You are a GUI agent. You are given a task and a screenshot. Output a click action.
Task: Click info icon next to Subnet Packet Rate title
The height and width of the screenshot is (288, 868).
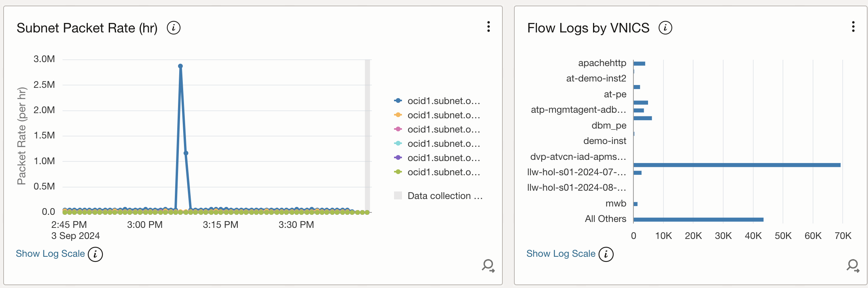coord(173,28)
